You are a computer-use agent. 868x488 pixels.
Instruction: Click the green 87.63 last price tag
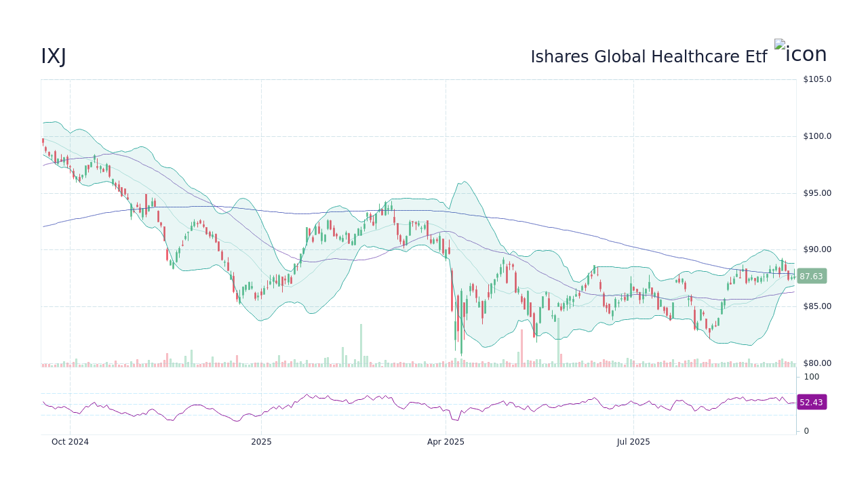811,276
